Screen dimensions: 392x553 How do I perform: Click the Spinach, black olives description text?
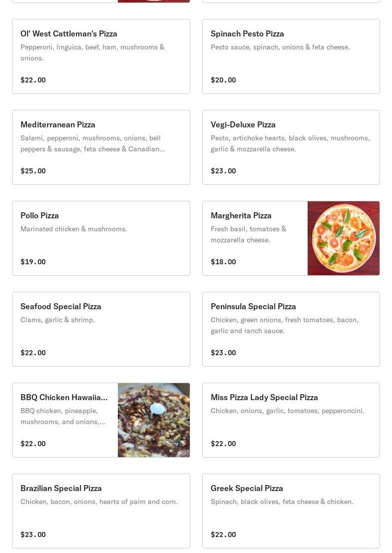point(282,502)
